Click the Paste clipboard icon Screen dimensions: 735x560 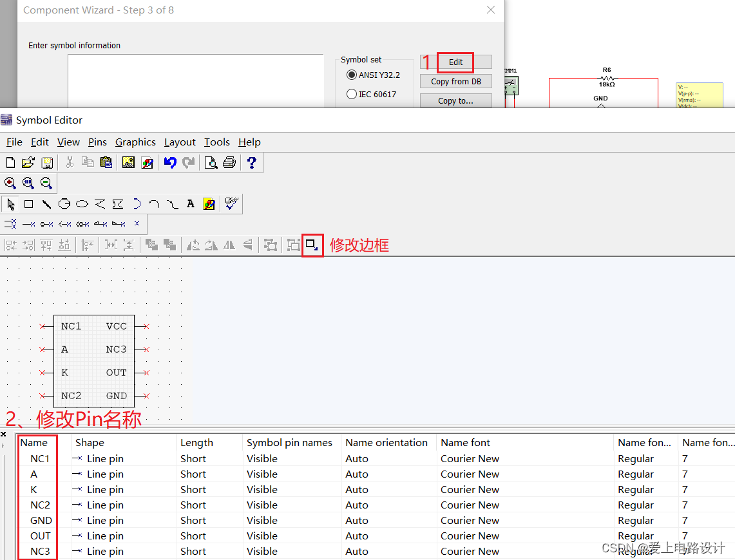pos(106,162)
